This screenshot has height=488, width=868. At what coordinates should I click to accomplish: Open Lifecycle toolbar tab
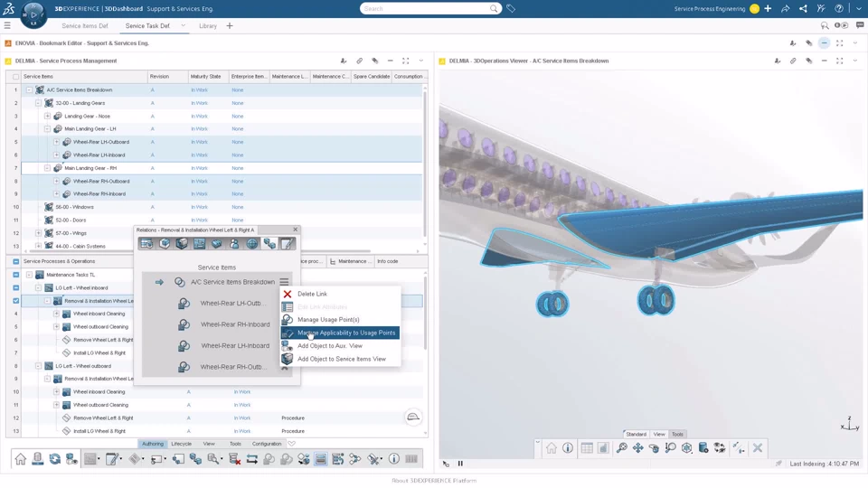[x=181, y=444]
